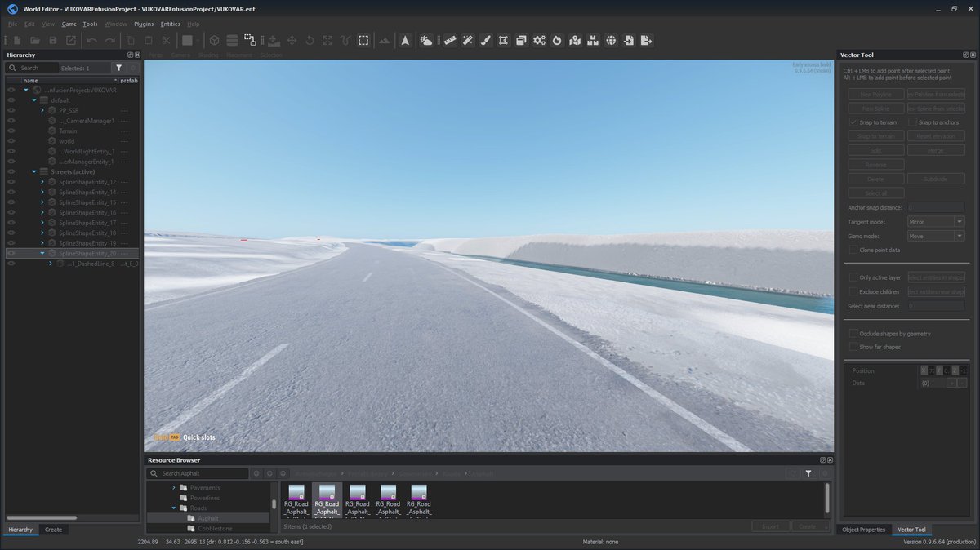Toggle visibility eye for Terrain entity
This screenshot has width=980, height=550.
(x=11, y=131)
